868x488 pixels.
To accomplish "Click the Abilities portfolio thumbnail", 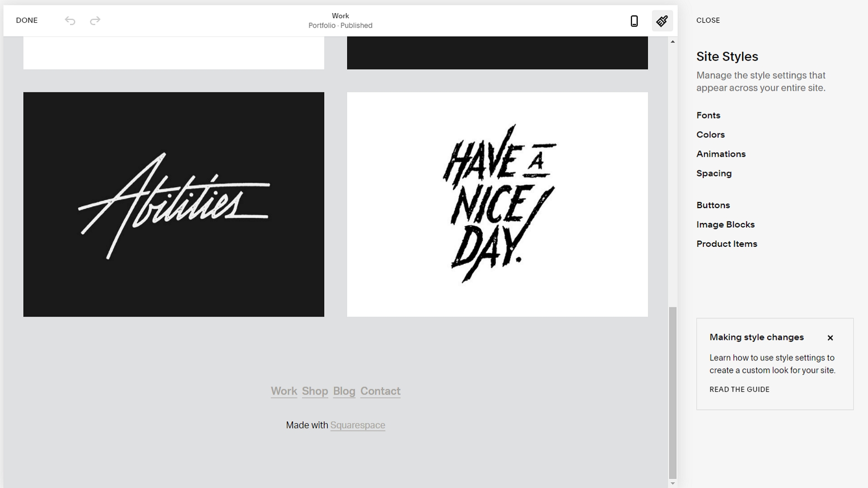I will point(174,204).
